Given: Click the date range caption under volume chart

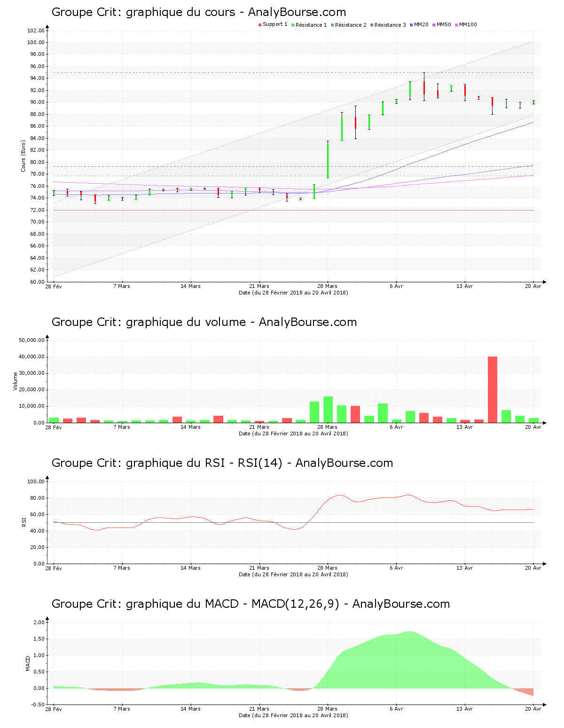Looking at the screenshot, I should point(293,434).
